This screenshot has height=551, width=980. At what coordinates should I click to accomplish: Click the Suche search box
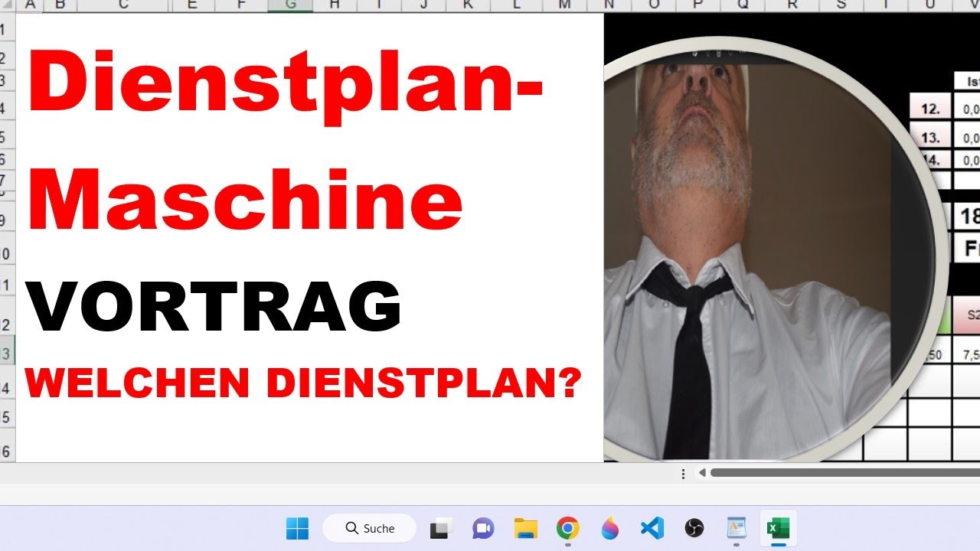[x=369, y=528]
